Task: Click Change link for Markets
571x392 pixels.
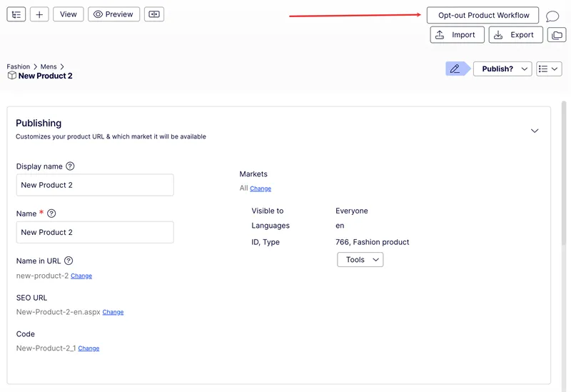Action: coord(261,189)
